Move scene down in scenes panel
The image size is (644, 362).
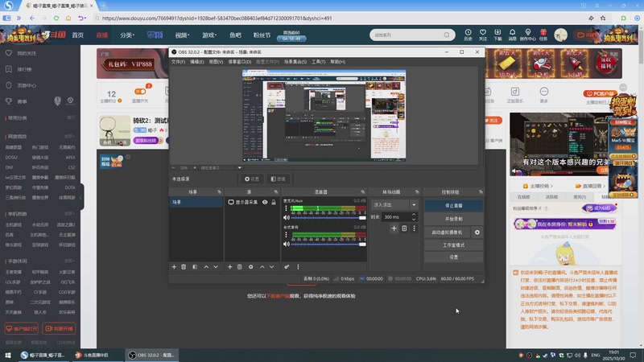click(216, 267)
